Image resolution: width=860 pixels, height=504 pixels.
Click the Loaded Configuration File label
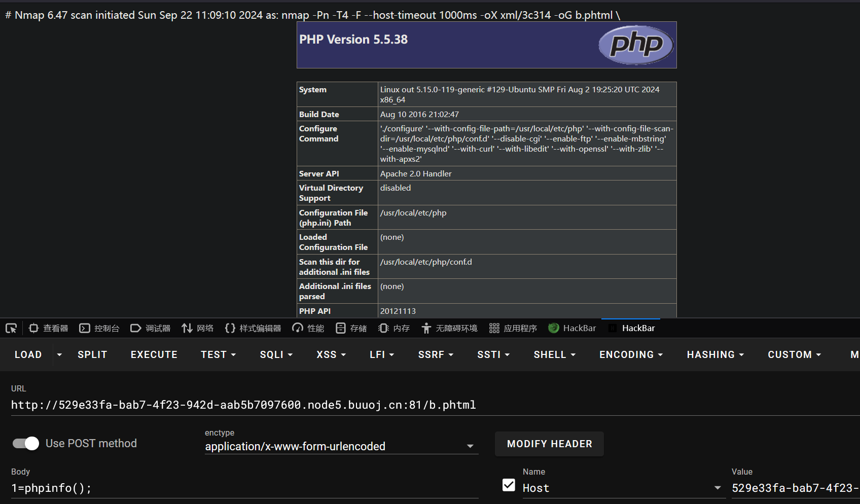coord(333,242)
